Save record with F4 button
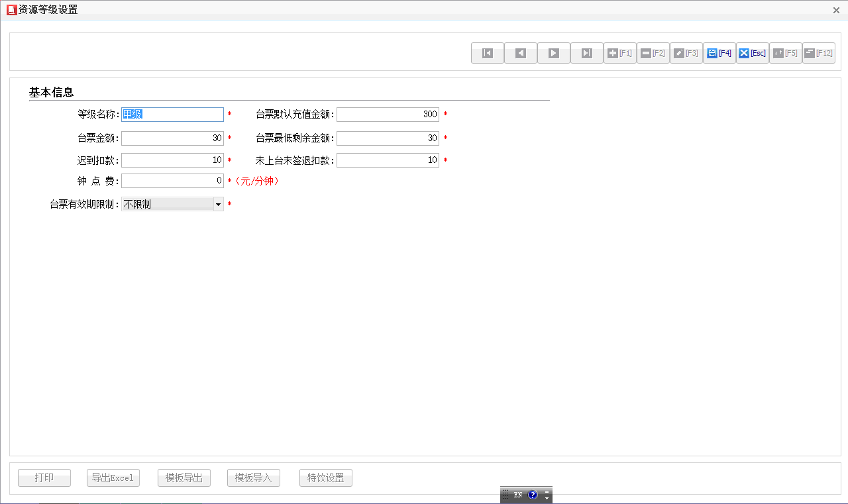This screenshot has width=848, height=504. tap(719, 53)
